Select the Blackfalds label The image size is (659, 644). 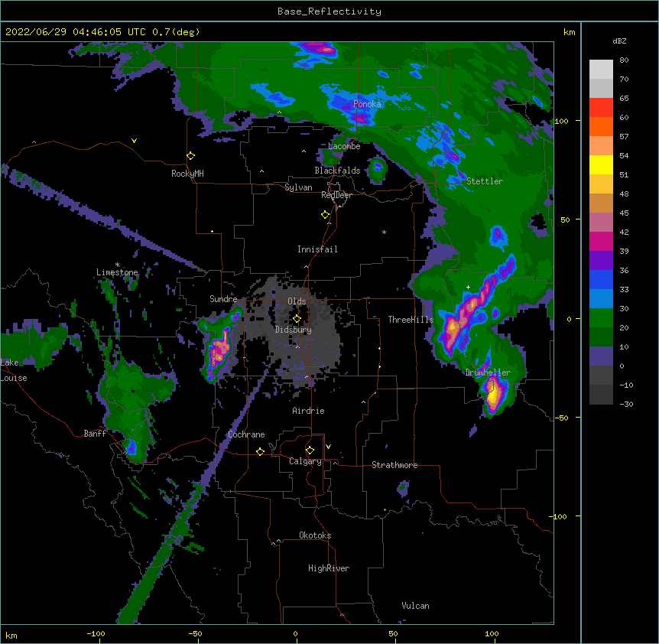pyautogui.click(x=337, y=171)
